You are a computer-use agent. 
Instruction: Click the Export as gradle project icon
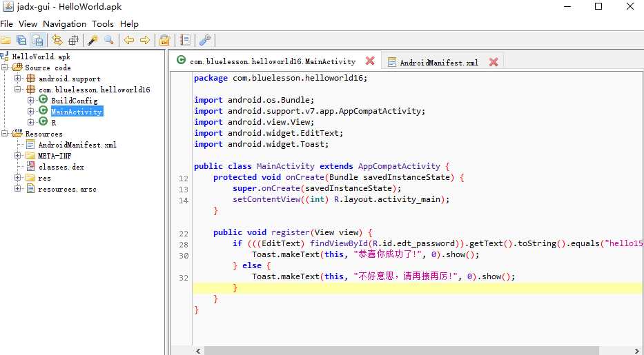38,40
